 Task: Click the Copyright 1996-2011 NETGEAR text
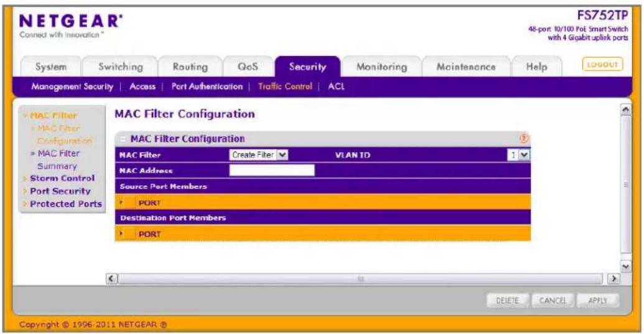(93, 325)
